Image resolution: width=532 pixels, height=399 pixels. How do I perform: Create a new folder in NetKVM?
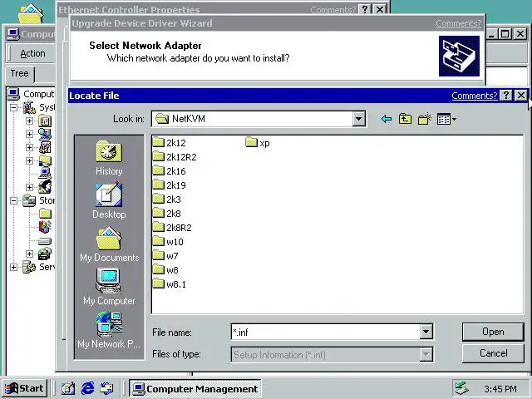click(x=425, y=119)
